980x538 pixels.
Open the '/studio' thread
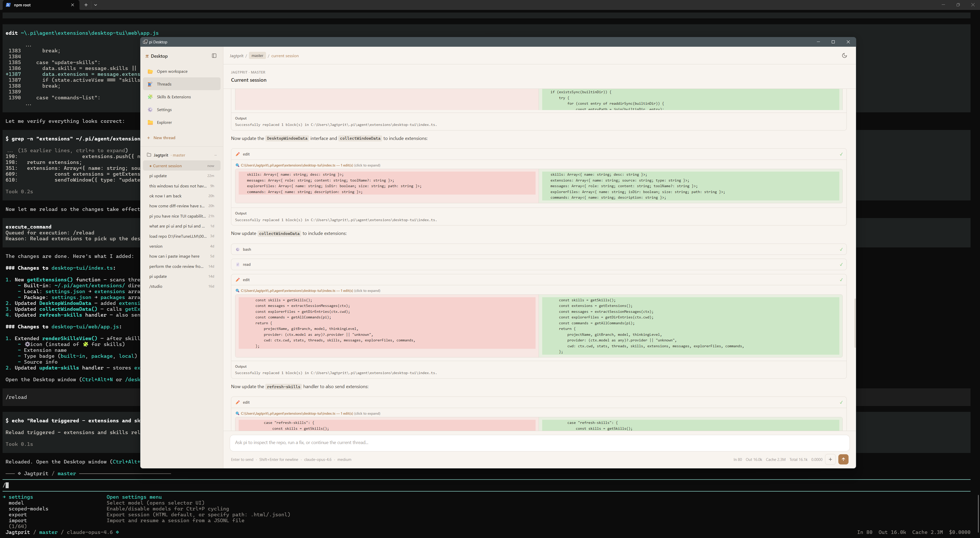click(x=182, y=286)
